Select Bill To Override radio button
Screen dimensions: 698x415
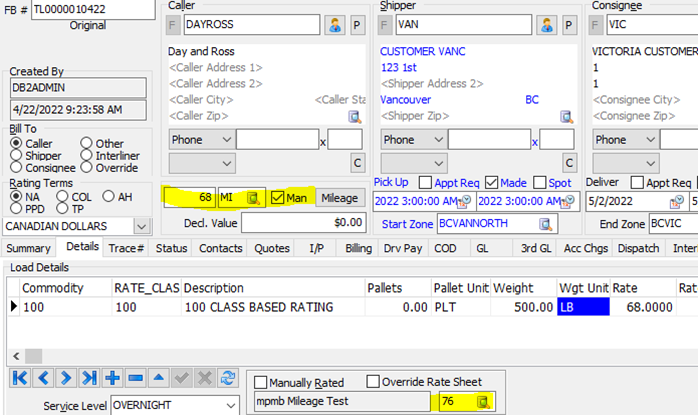86,167
